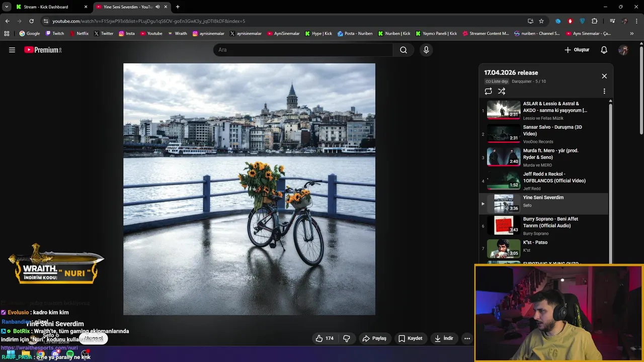Open the install/cast icon in address bar

530,21
